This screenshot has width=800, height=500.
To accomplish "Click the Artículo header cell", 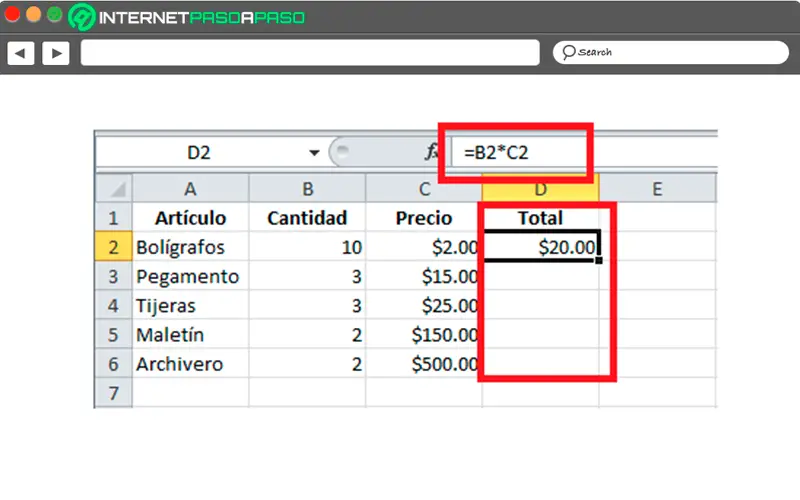I will click(191, 218).
